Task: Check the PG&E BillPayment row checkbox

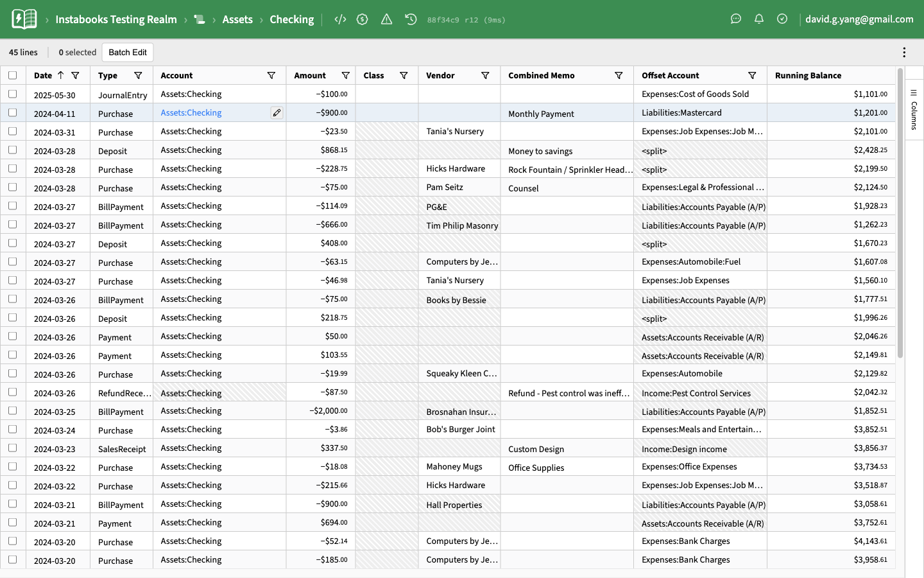Action: [x=13, y=206]
